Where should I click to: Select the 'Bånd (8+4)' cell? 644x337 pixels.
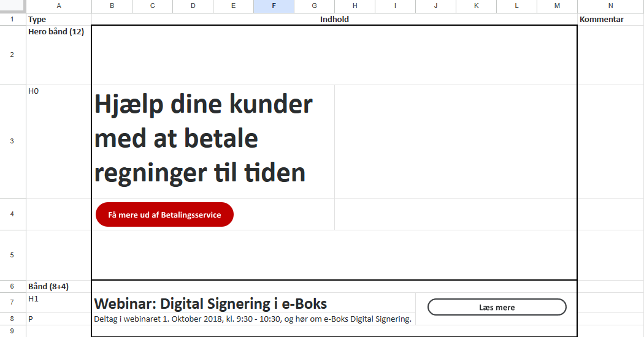coord(59,286)
